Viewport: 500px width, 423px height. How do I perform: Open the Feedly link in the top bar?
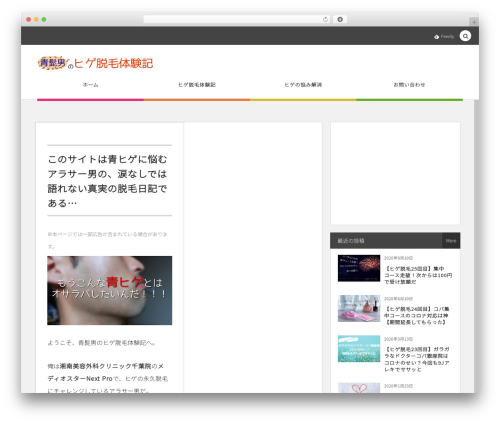point(444,37)
